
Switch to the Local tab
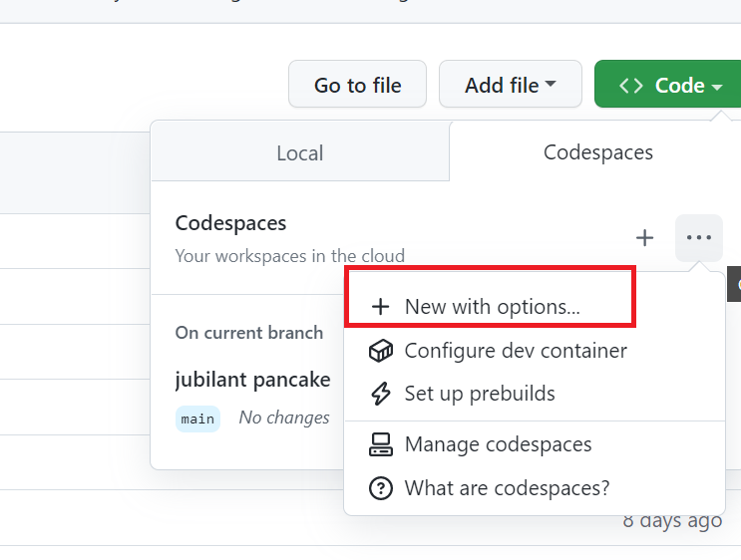click(300, 152)
